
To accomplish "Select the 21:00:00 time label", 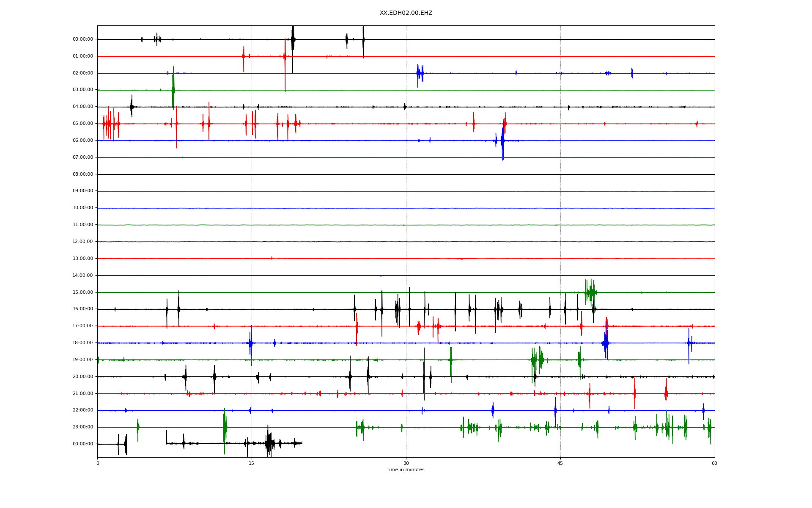I will pyautogui.click(x=83, y=393).
